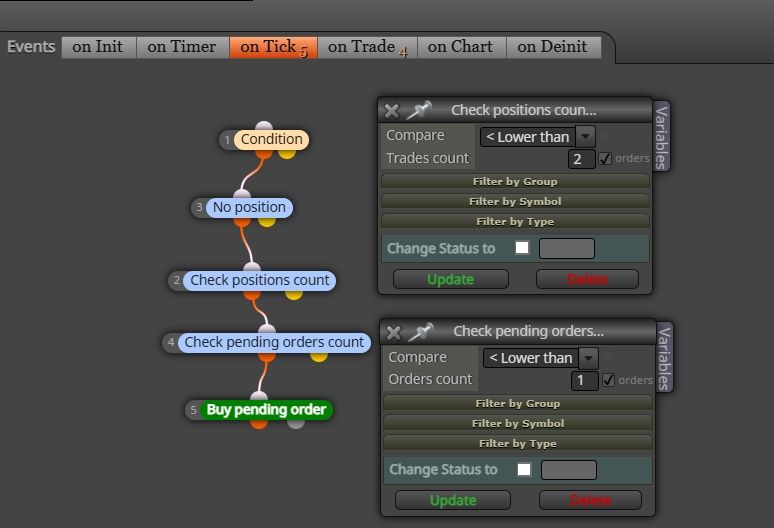Image resolution: width=774 pixels, height=528 pixels.
Task: Click Update in Check positions count panel
Action: (x=451, y=279)
